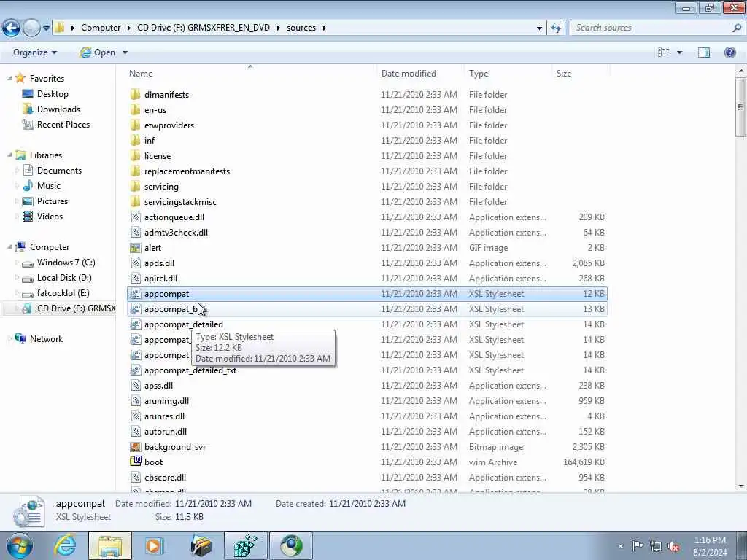Collapse the Libraries group
This screenshot has height=560, width=747.
(9, 155)
